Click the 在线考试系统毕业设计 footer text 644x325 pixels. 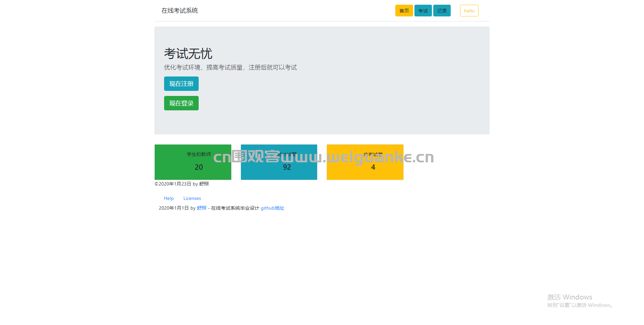click(x=235, y=208)
